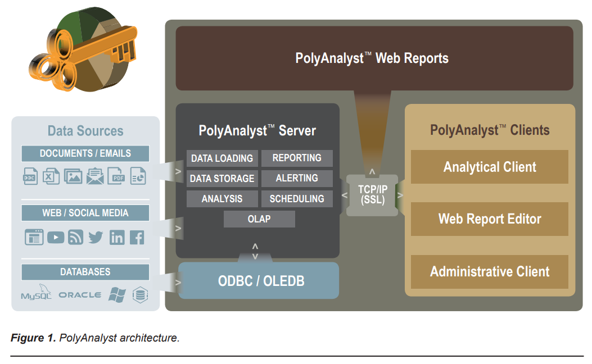Click the left arrow beside TCP/IP
The width and height of the screenshot is (592, 364).
point(344,195)
